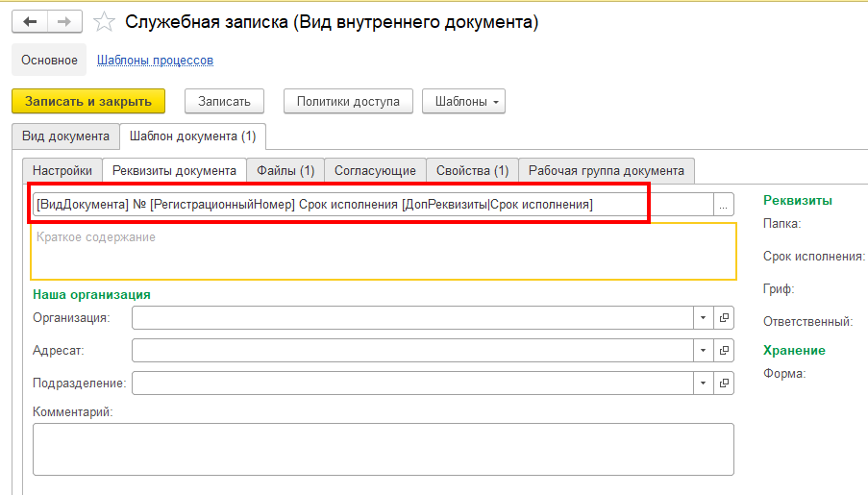Click inside the Комментарий text box
The height and width of the screenshot is (495, 868).
(x=384, y=450)
